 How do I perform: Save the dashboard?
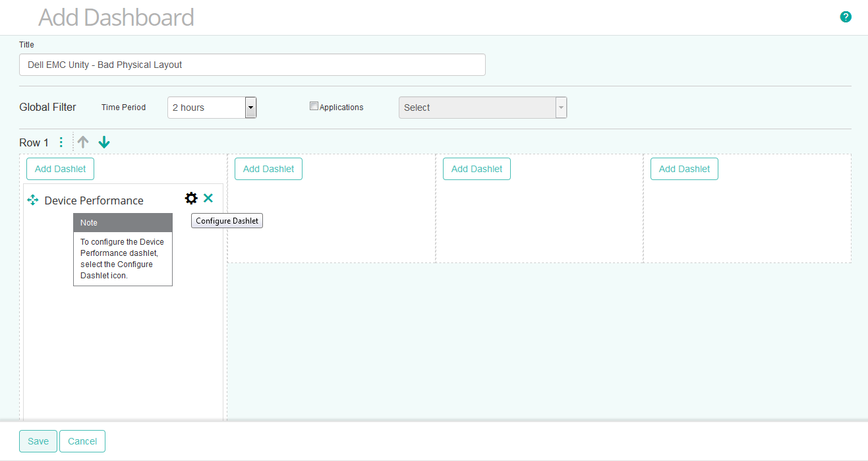tap(38, 441)
